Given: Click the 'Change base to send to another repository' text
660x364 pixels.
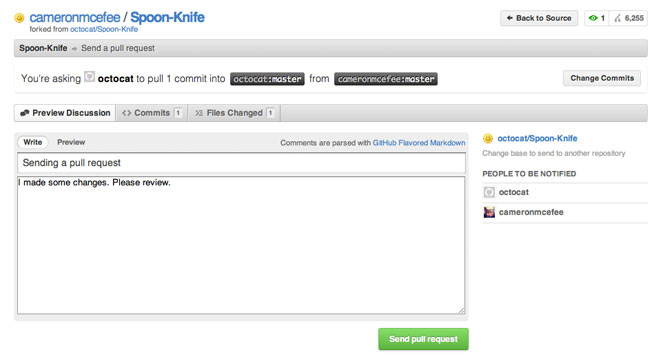Looking at the screenshot, I should pyautogui.click(x=554, y=153).
